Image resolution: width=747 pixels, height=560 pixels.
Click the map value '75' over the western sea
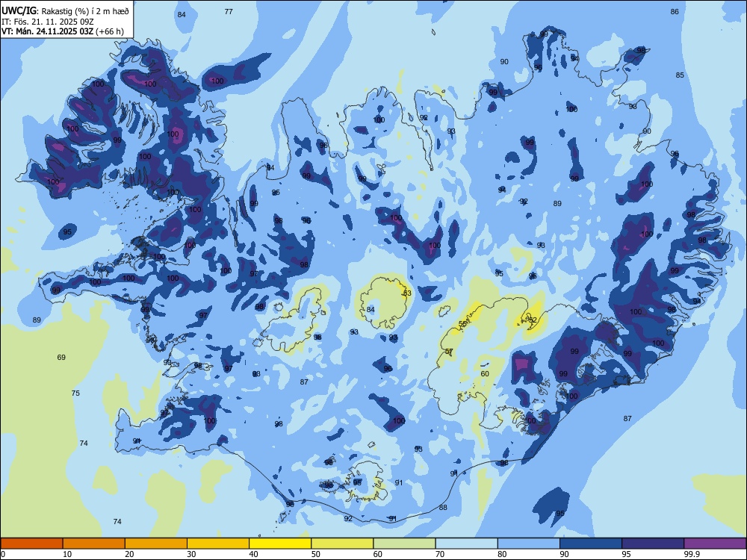75,393
